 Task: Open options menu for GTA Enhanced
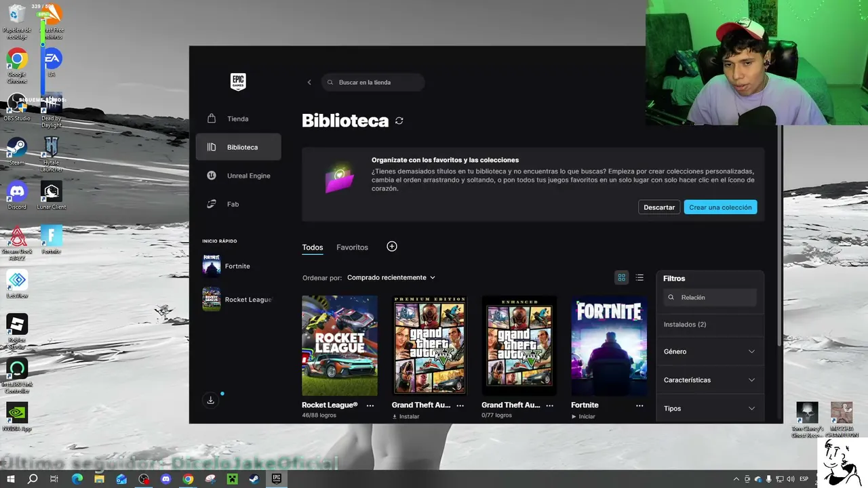pyautogui.click(x=550, y=405)
